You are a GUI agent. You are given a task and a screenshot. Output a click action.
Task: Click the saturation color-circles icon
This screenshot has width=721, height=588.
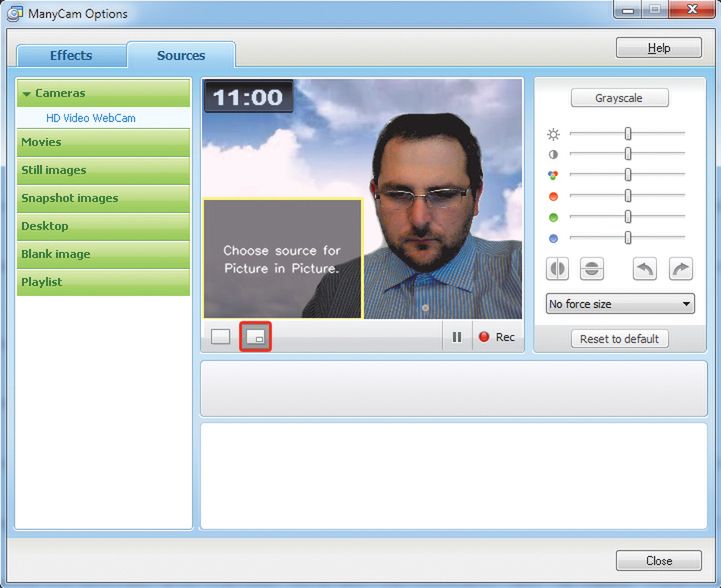[553, 175]
